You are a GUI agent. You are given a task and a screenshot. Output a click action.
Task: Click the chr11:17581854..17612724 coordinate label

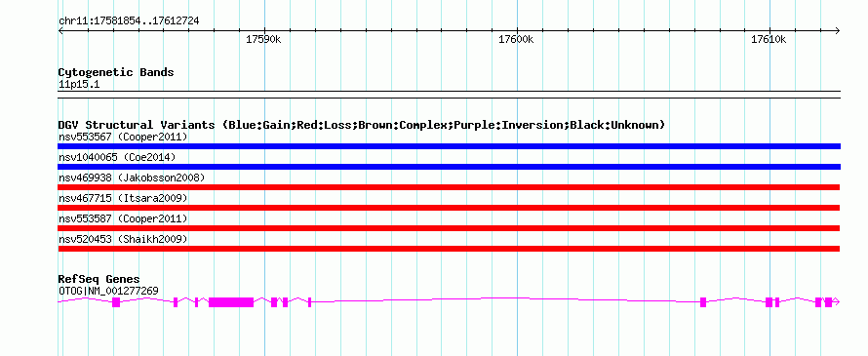[x=129, y=21]
